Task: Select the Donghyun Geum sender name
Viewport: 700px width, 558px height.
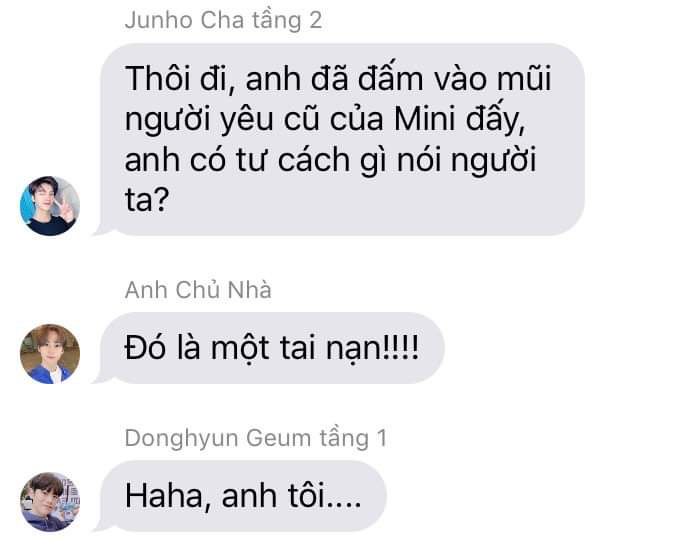Action: pos(218,438)
